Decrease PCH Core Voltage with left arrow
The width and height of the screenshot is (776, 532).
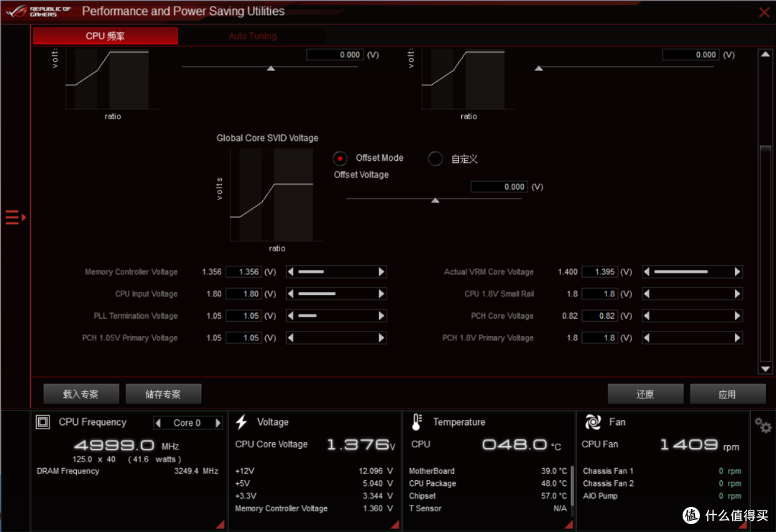point(647,315)
